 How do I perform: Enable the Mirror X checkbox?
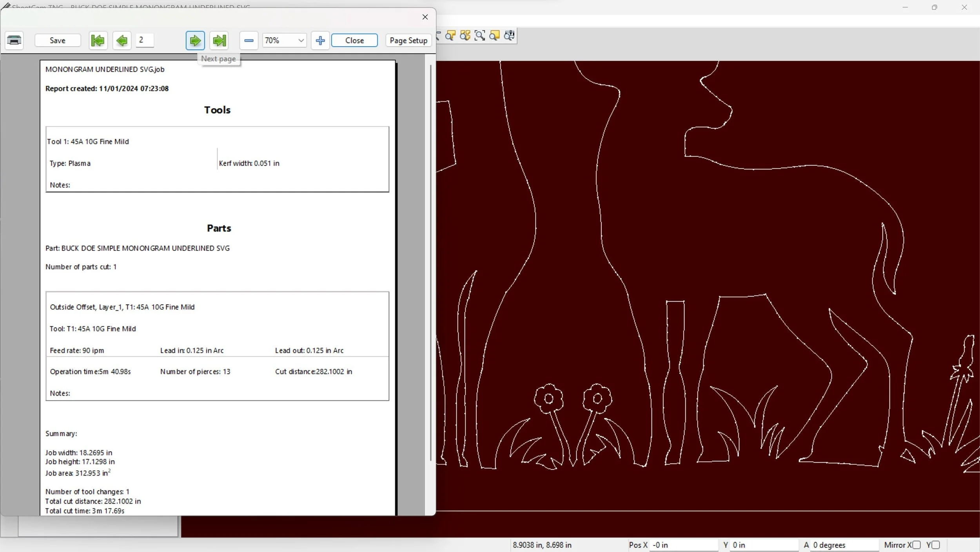point(916,545)
